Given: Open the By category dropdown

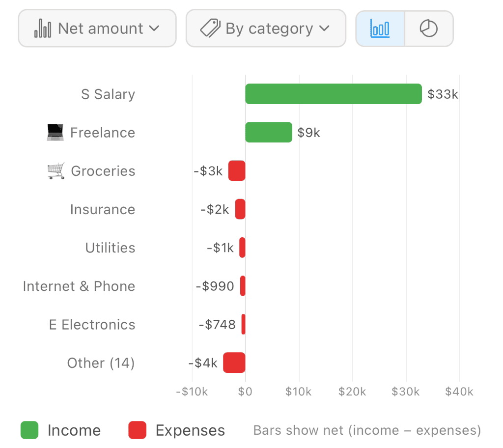Looking at the screenshot, I should (266, 28).
